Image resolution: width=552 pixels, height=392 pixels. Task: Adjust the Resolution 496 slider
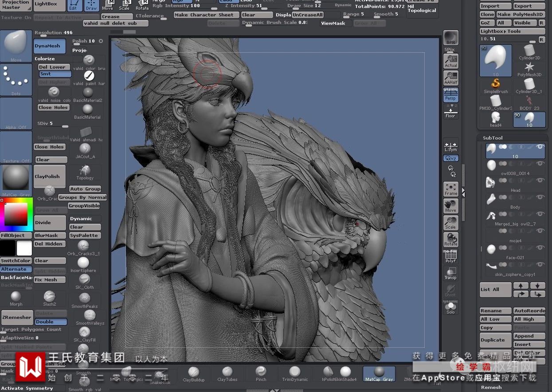tap(53, 33)
